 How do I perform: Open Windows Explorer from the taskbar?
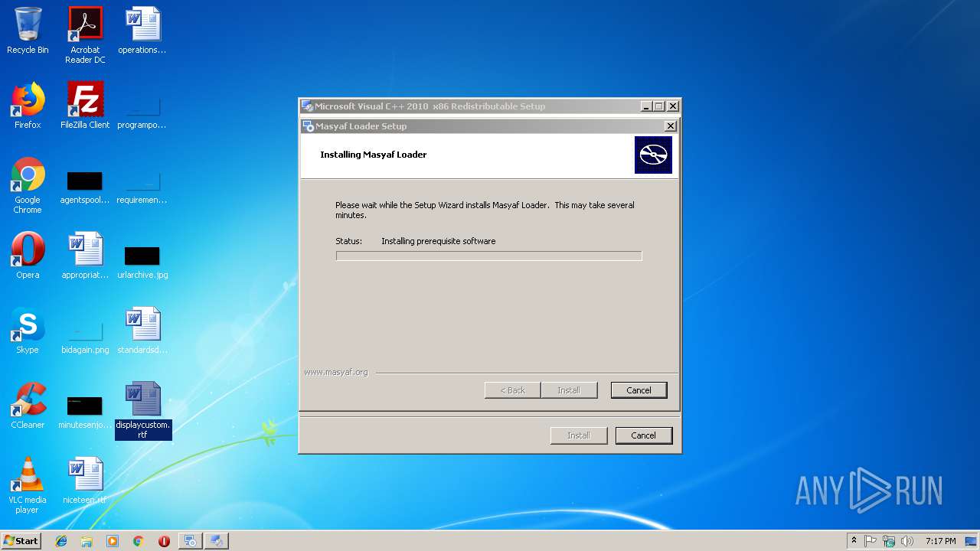(87, 541)
